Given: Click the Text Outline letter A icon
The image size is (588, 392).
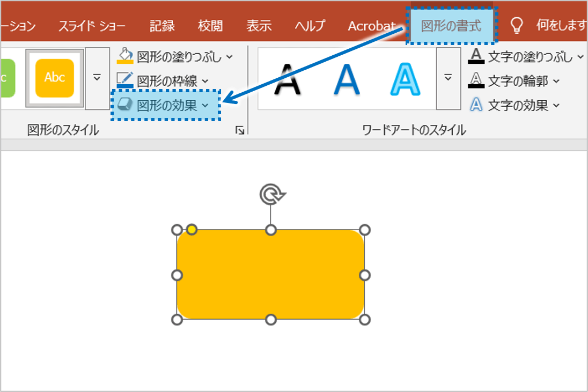Looking at the screenshot, I should click(476, 80).
